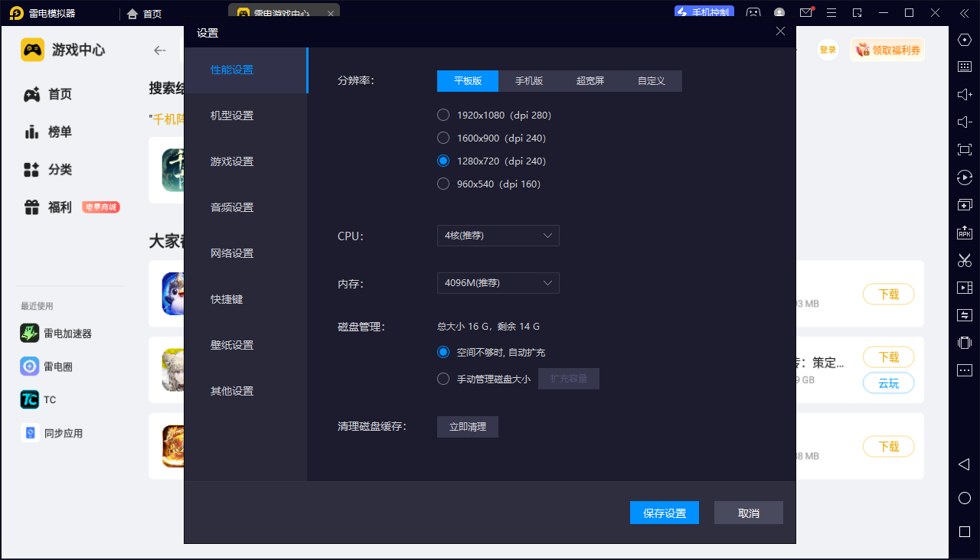The image size is (980, 560).
Task: Click the 登录 login button
Action: point(828,50)
